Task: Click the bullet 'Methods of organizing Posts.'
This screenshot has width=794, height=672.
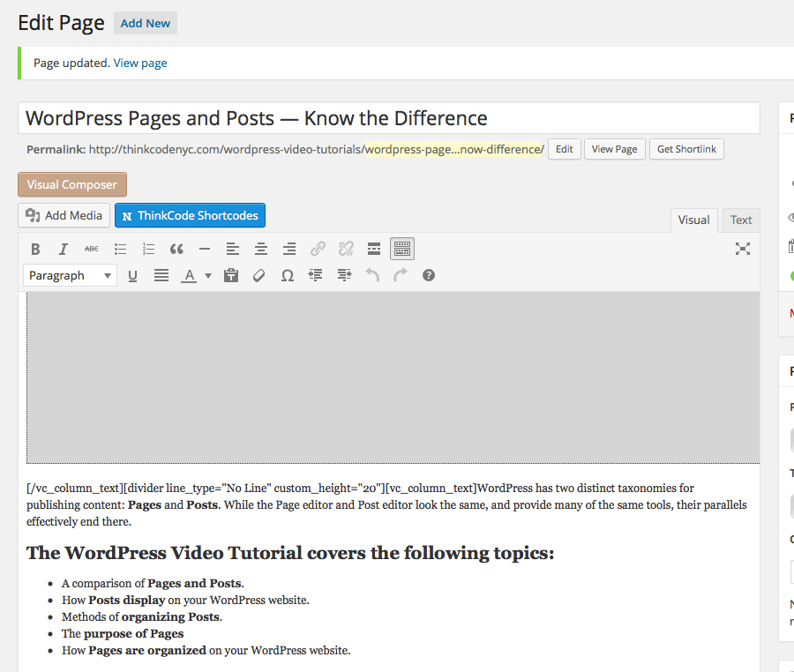Action: click(142, 616)
